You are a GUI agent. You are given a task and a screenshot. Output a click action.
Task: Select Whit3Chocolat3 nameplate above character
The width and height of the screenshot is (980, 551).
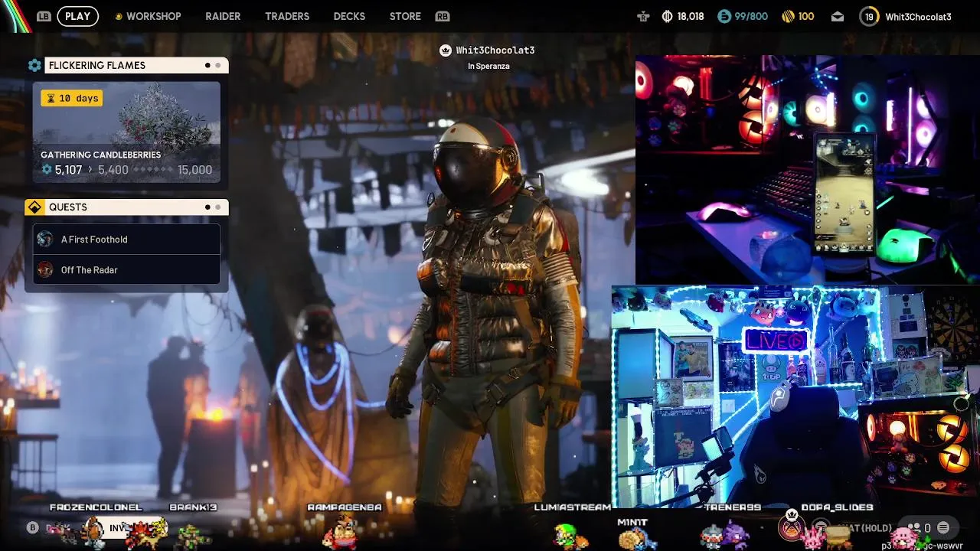[x=495, y=51]
